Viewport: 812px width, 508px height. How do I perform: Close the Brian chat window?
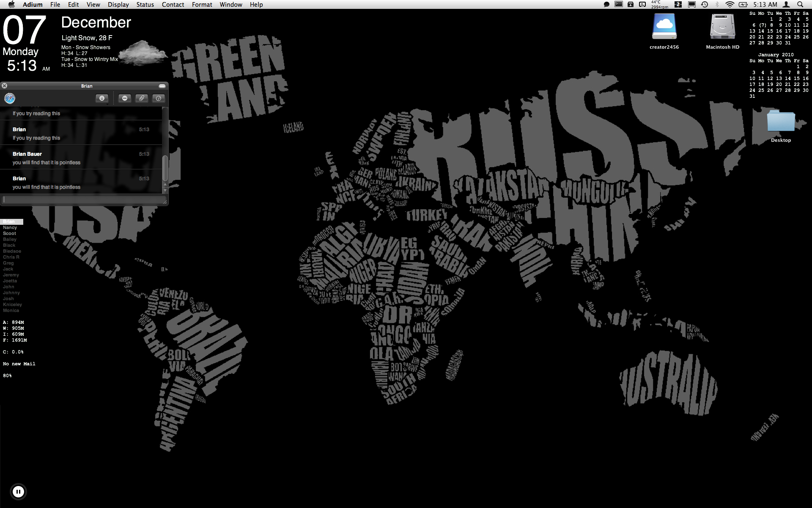(5, 86)
